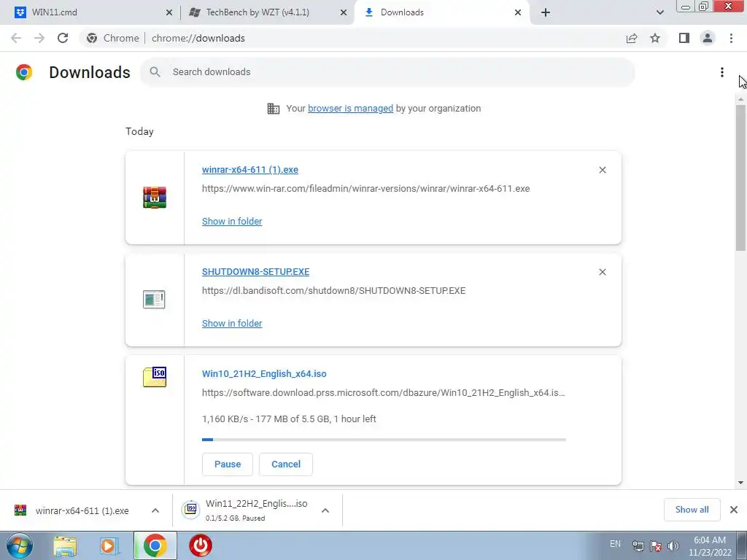The width and height of the screenshot is (747, 560).
Task: Click the SHUTDOWN8-SETUP installer icon
Action: coord(154,300)
